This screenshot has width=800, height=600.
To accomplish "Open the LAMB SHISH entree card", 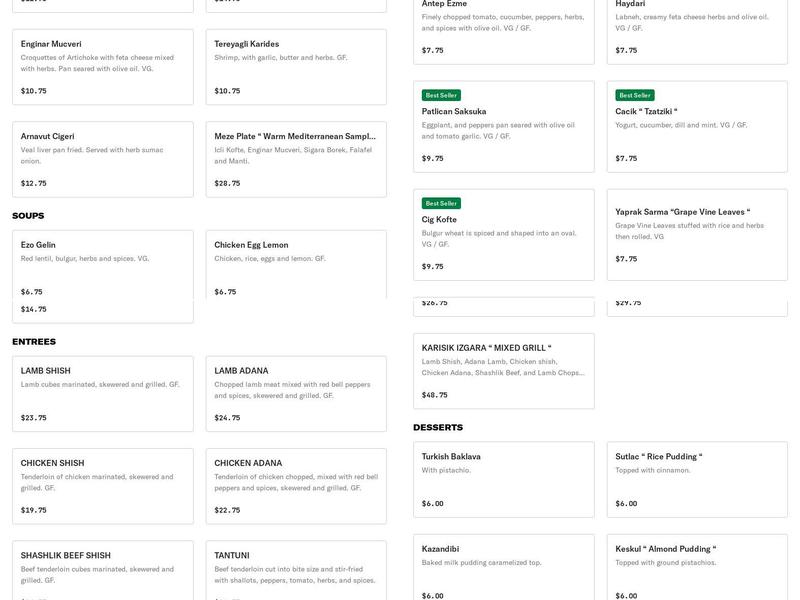I will (x=102, y=393).
